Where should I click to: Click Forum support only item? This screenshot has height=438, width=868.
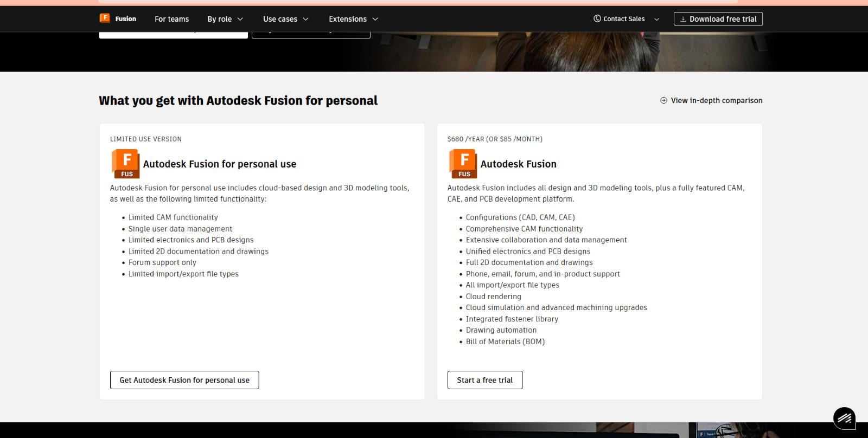pos(162,262)
